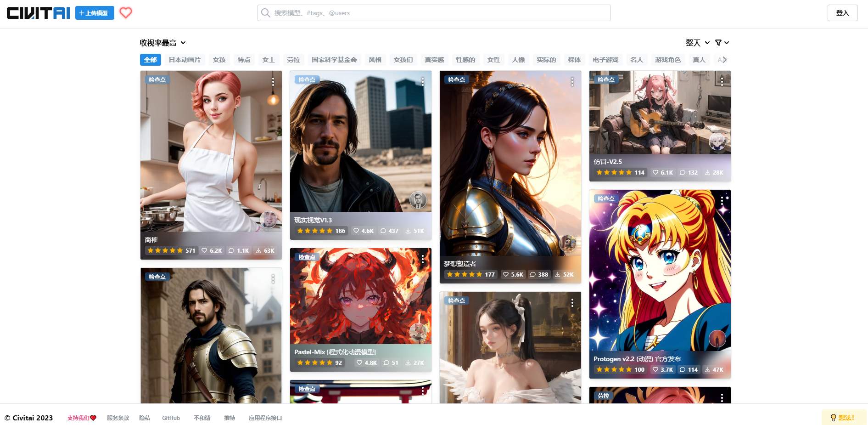Viewport: 868px width, 425px height.
Task: Open three-dot menu on Protogen v2.2 card
Action: [x=722, y=200]
